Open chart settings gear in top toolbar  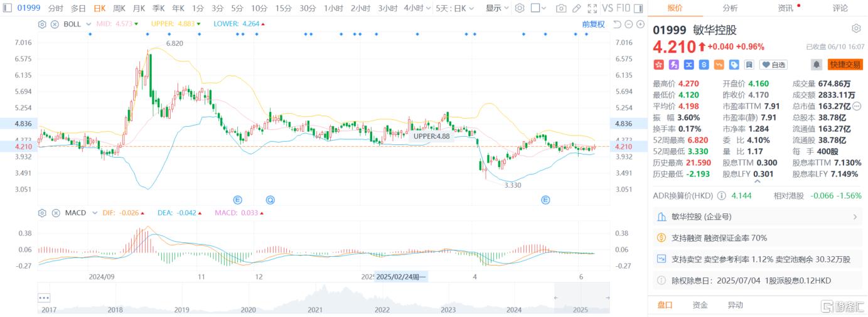pos(520,8)
